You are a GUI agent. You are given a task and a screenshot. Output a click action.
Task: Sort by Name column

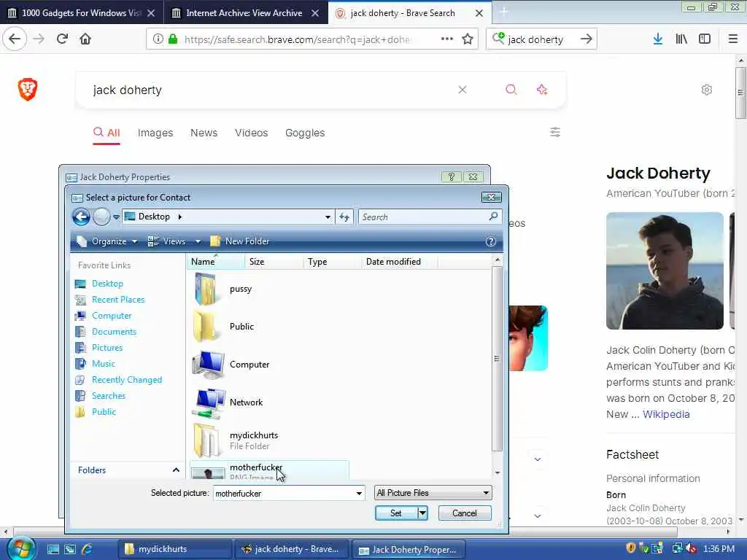[216, 262]
